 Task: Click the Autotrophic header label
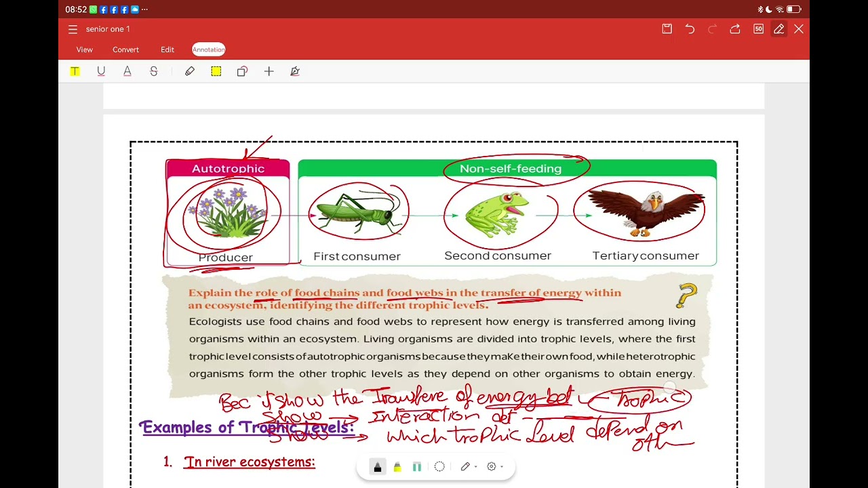(228, 168)
